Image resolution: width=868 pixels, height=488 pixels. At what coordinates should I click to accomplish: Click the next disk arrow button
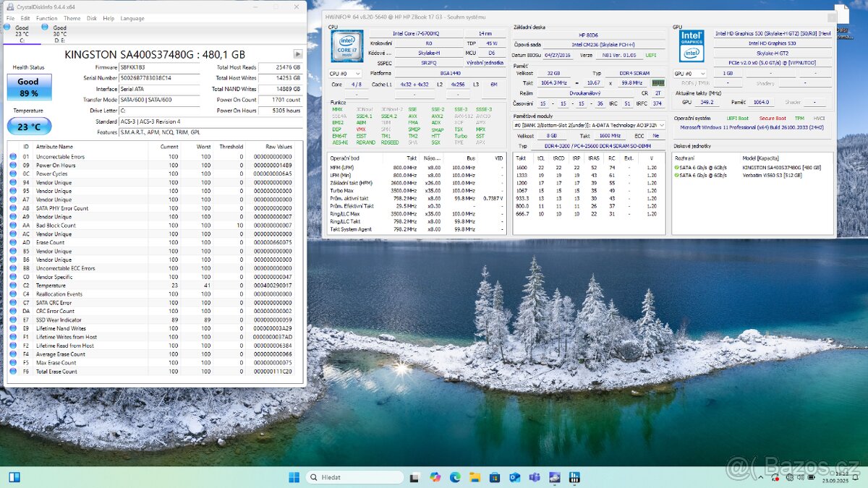pyautogui.click(x=298, y=54)
